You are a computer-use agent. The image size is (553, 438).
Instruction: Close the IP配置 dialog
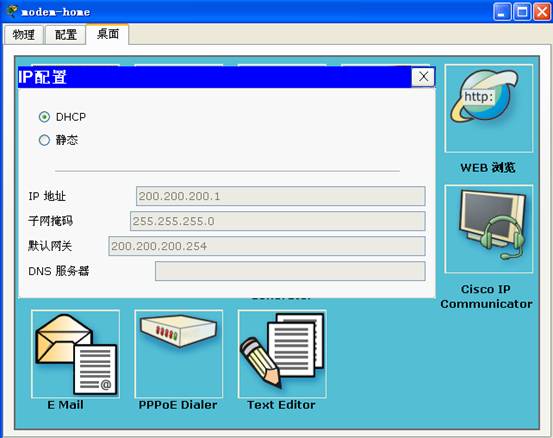point(423,77)
